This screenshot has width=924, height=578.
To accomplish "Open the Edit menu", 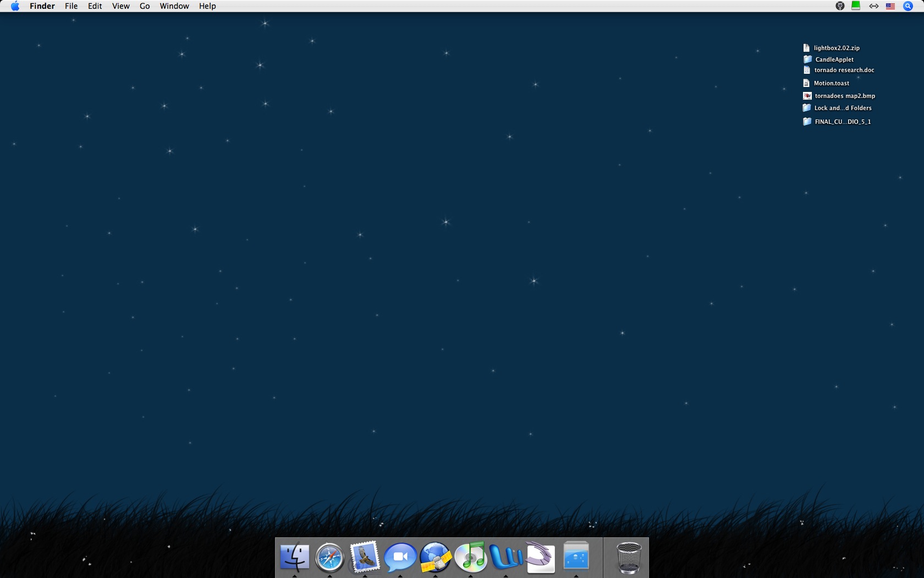I will [95, 6].
